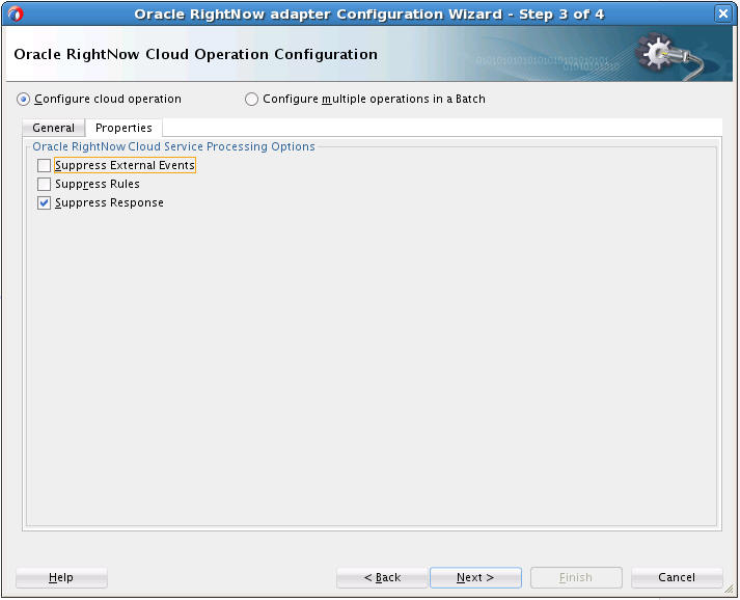
Task: Cancel the configuration wizard
Action: pyautogui.click(x=676, y=577)
